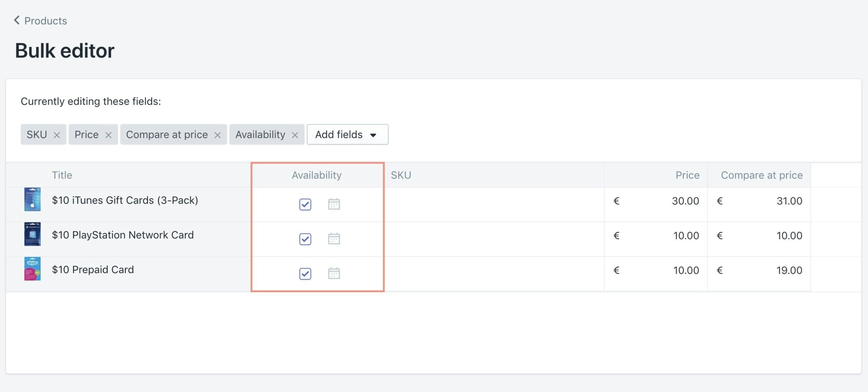Viewport: 868px width, 392px height.
Task: Go back to Products page
Action: 46,21
